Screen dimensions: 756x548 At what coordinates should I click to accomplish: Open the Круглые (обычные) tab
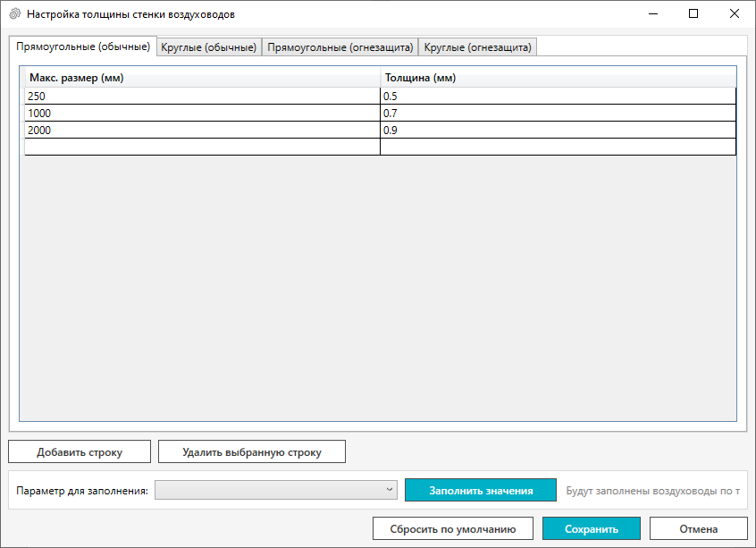[209, 47]
